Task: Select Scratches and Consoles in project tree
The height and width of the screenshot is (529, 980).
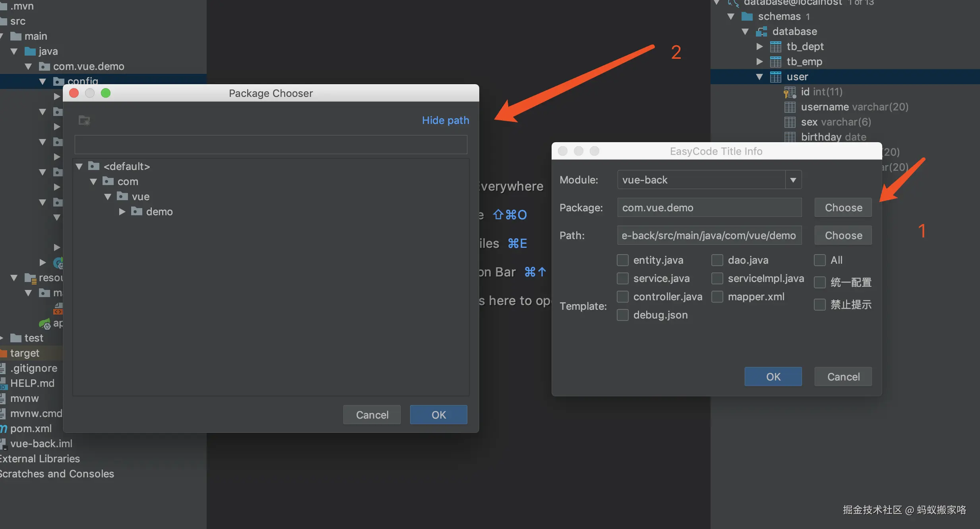Action: [x=57, y=474]
